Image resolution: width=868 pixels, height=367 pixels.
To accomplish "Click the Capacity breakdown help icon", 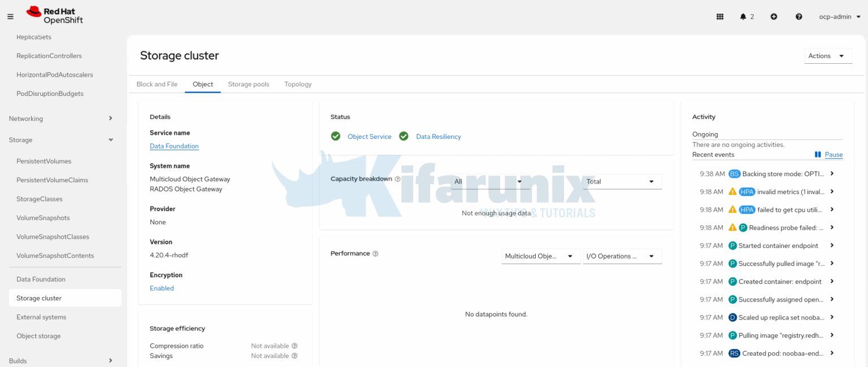I will [x=397, y=179].
